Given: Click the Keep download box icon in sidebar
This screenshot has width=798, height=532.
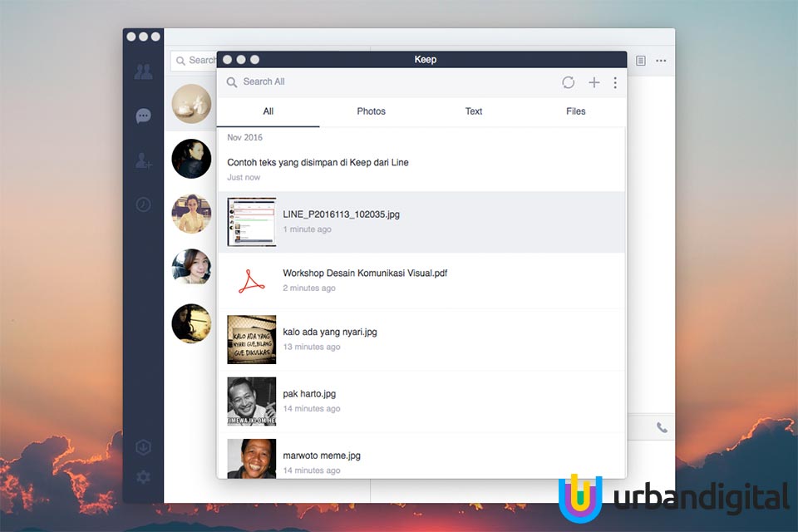Looking at the screenshot, I should tap(143, 447).
